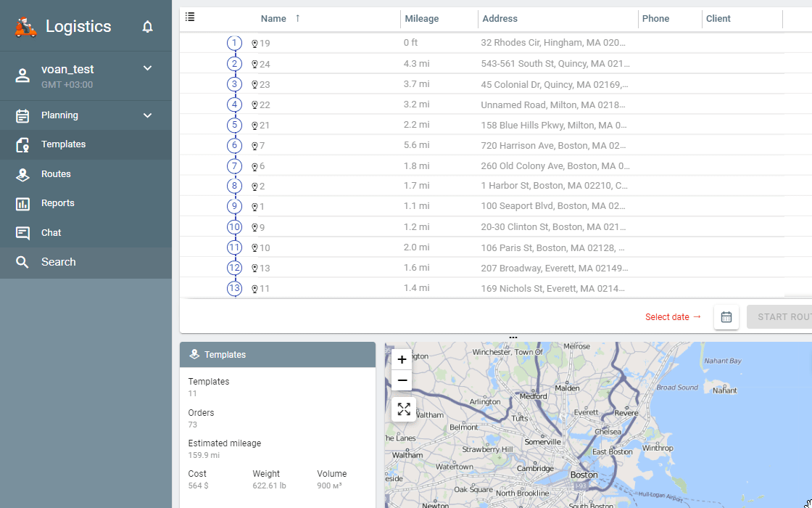Sort by the Address column header
This screenshot has height=508, width=812.
coord(500,19)
